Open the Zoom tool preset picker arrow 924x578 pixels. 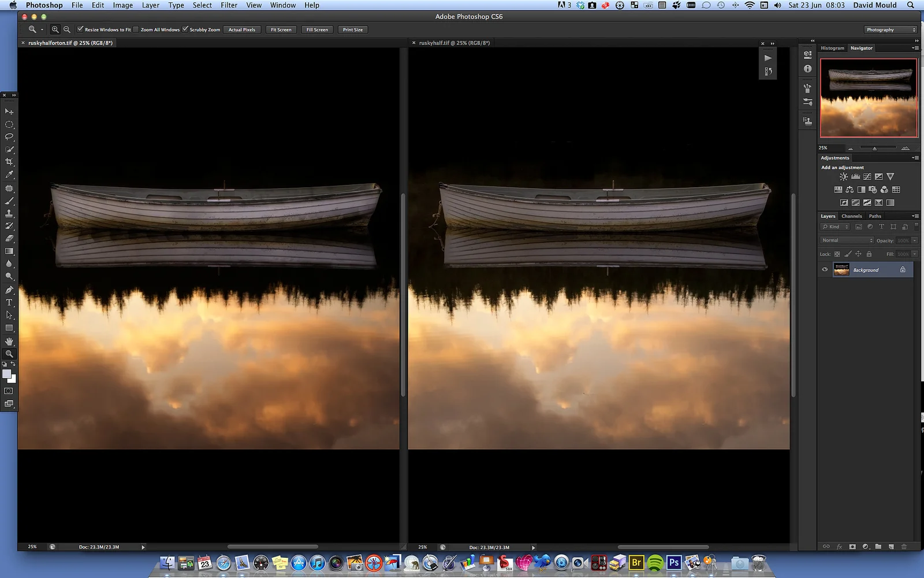pyautogui.click(x=42, y=29)
